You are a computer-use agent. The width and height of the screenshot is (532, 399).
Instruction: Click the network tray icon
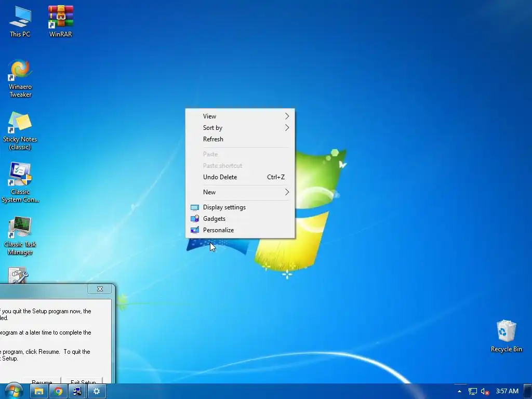click(x=473, y=391)
